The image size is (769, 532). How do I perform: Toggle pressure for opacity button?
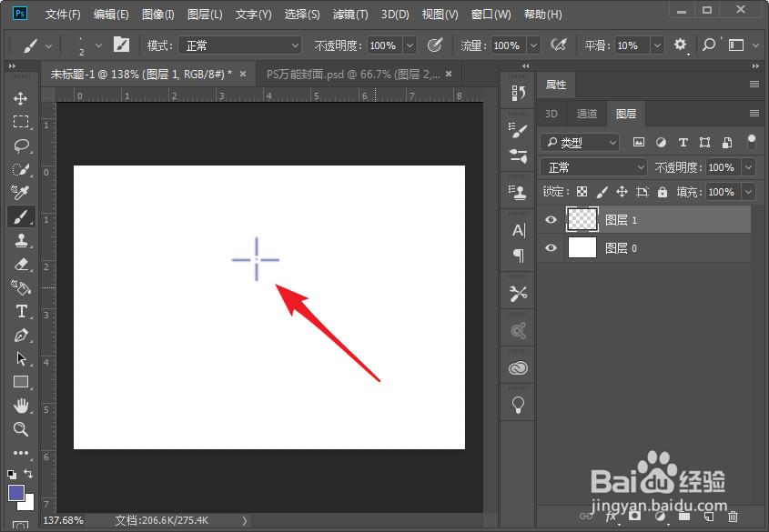[434, 45]
